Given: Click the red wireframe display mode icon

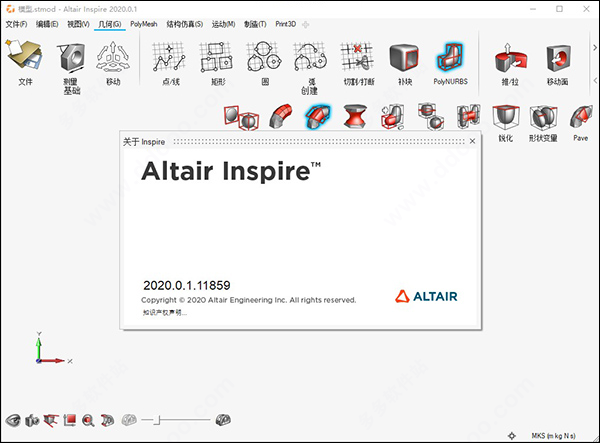Looking at the screenshot, I should click(x=108, y=420).
